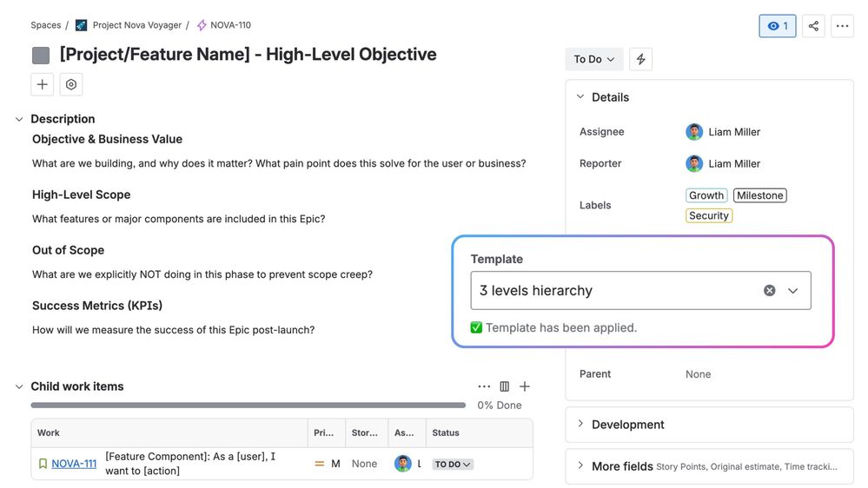Click the gray issue type square icon

click(x=41, y=56)
